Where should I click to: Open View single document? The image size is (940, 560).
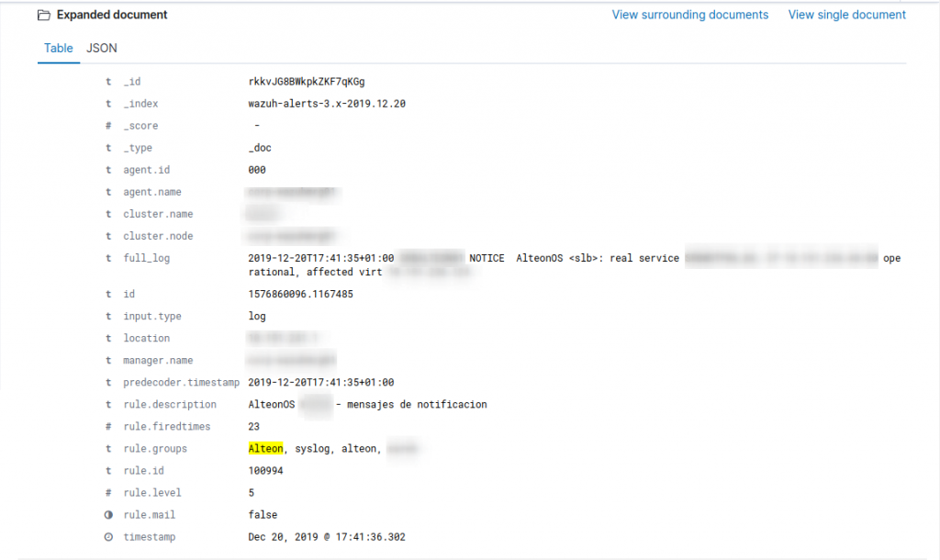(846, 15)
